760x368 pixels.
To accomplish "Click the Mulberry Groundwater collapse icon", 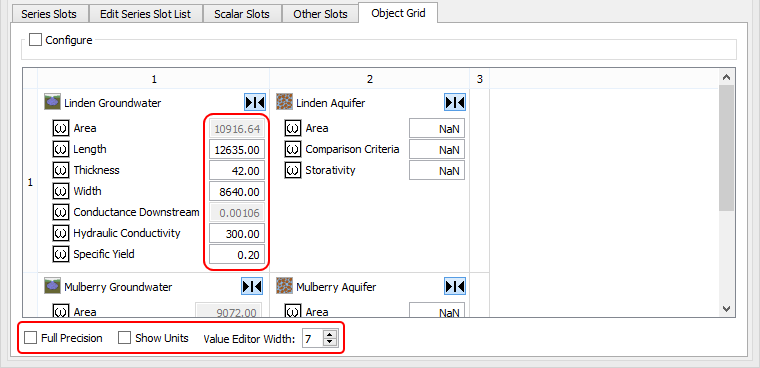I will [x=252, y=287].
